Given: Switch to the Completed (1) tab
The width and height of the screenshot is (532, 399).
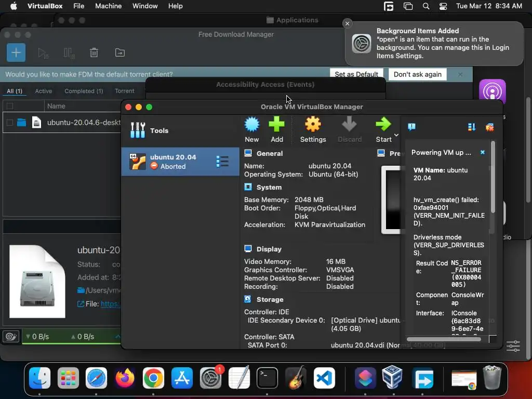Looking at the screenshot, I should pos(84,91).
